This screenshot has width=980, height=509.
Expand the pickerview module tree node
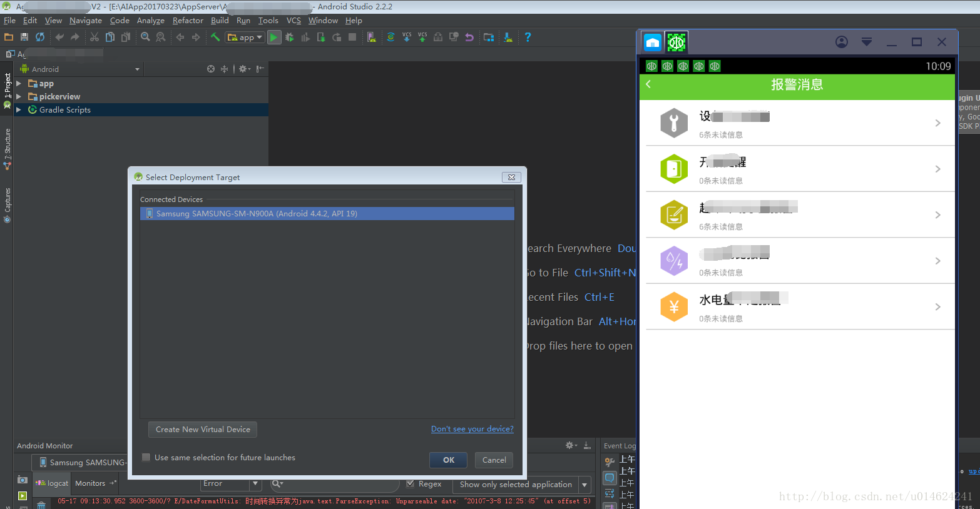[19, 96]
